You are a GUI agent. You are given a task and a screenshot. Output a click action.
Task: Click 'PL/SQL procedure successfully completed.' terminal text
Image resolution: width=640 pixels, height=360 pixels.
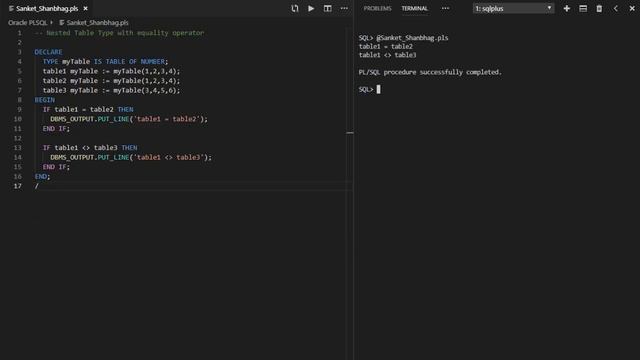pos(430,72)
